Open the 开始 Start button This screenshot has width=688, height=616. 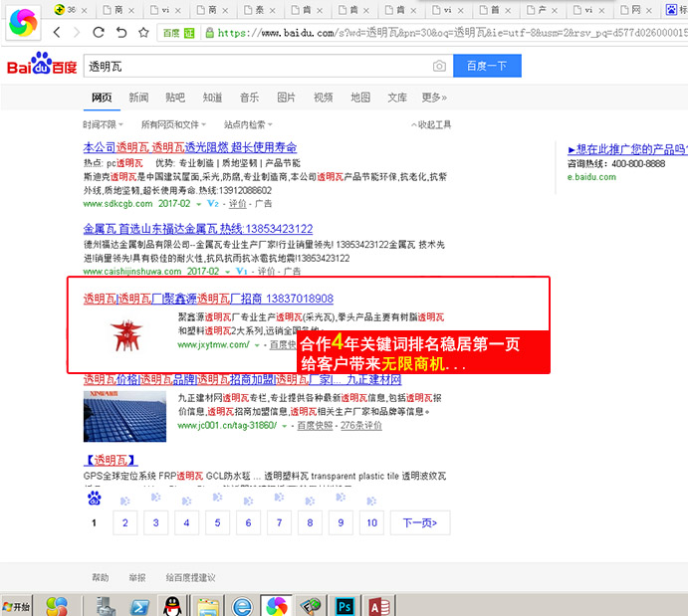(16, 607)
